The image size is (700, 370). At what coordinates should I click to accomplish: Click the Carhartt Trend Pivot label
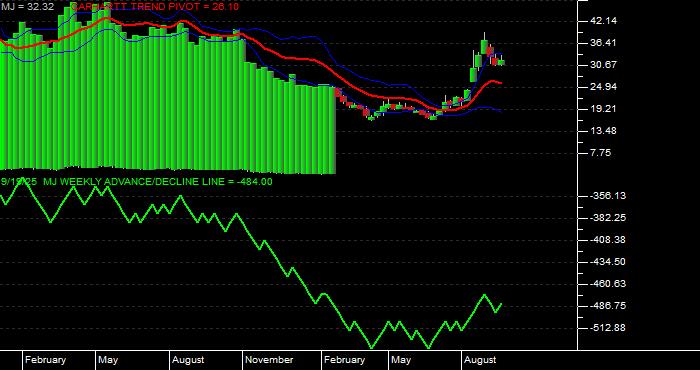[154, 7]
